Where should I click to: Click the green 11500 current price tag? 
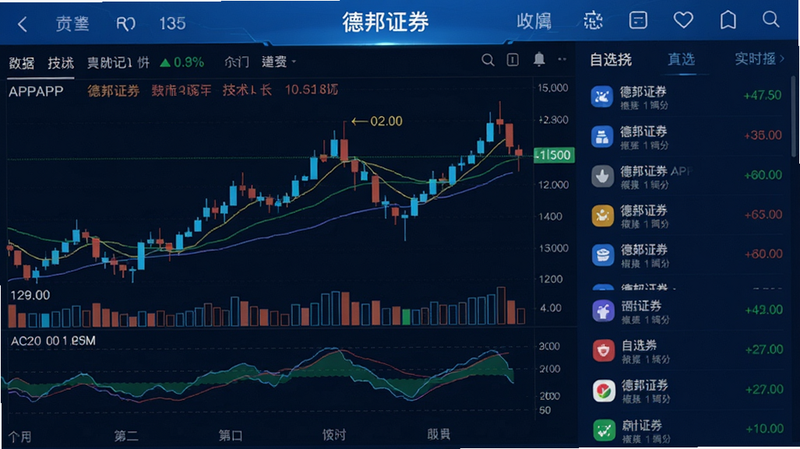click(554, 155)
